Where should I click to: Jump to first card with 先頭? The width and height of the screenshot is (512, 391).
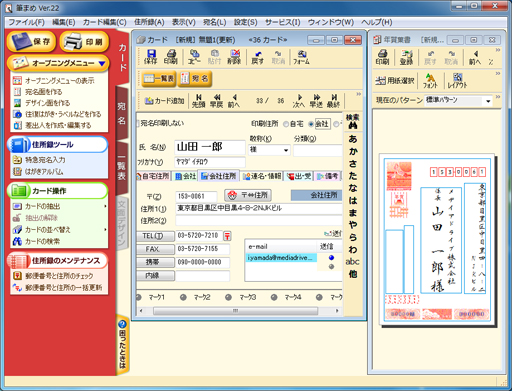click(x=198, y=101)
